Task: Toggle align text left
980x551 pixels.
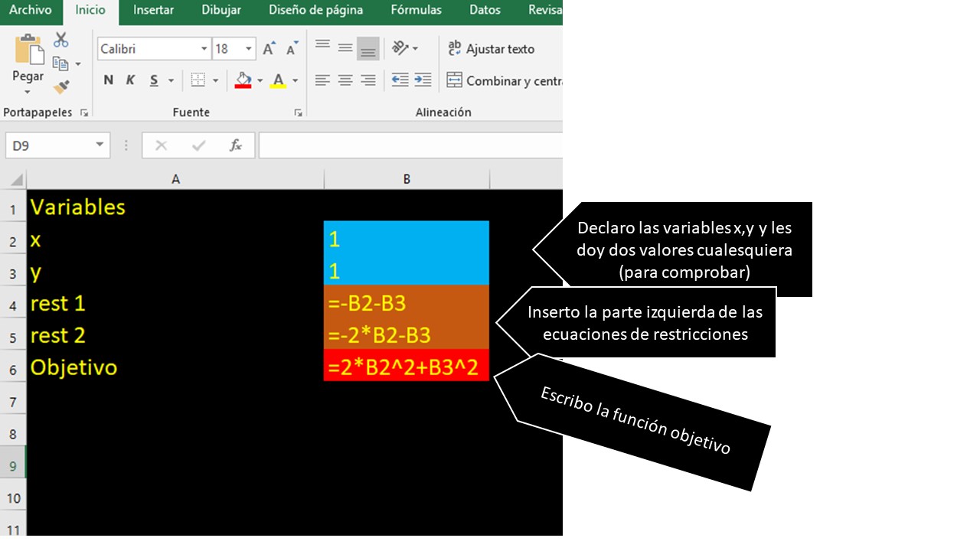Action: coord(322,80)
